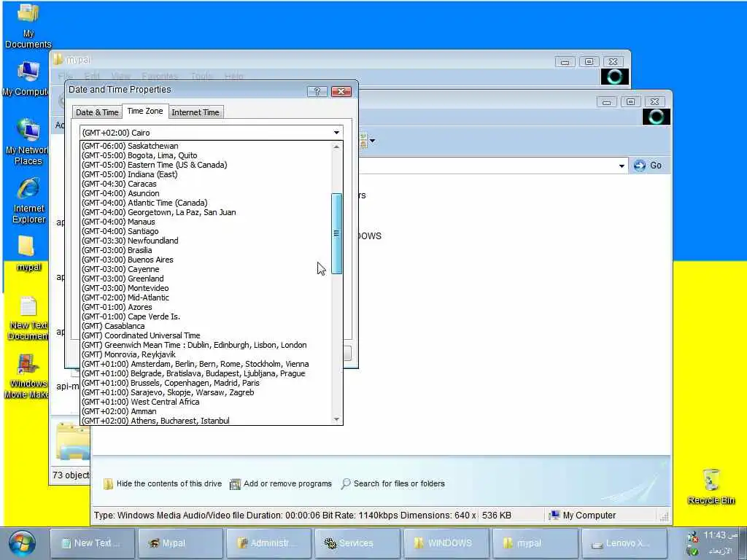
Task: Select Athens, Bucharest, Istanbul time zone
Action: coord(206,421)
